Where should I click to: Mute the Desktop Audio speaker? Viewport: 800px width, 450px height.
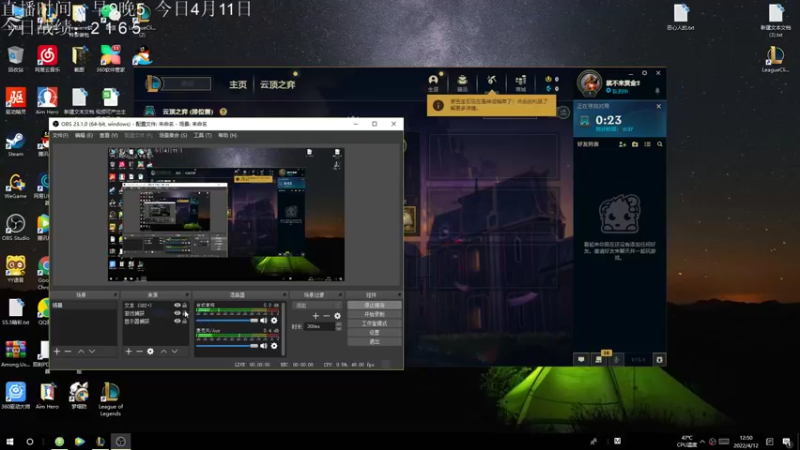pyautogui.click(x=264, y=320)
